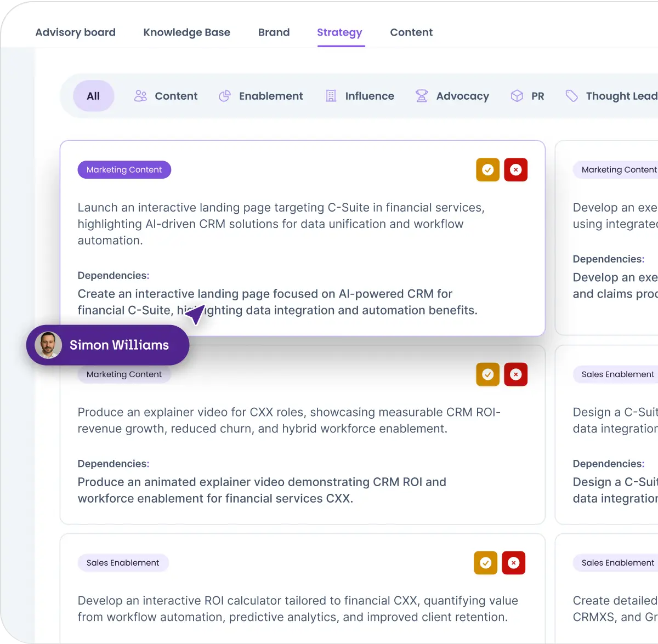Select the All filter pill
This screenshot has height=644, width=658.
click(x=93, y=96)
